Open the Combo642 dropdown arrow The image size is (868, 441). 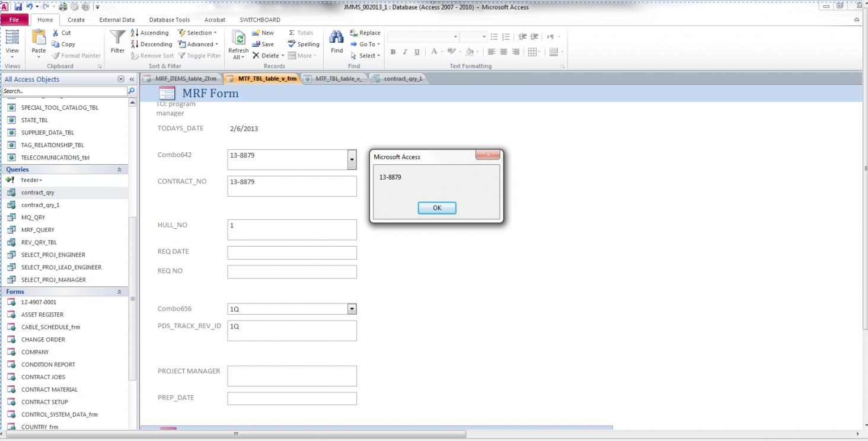point(352,159)
